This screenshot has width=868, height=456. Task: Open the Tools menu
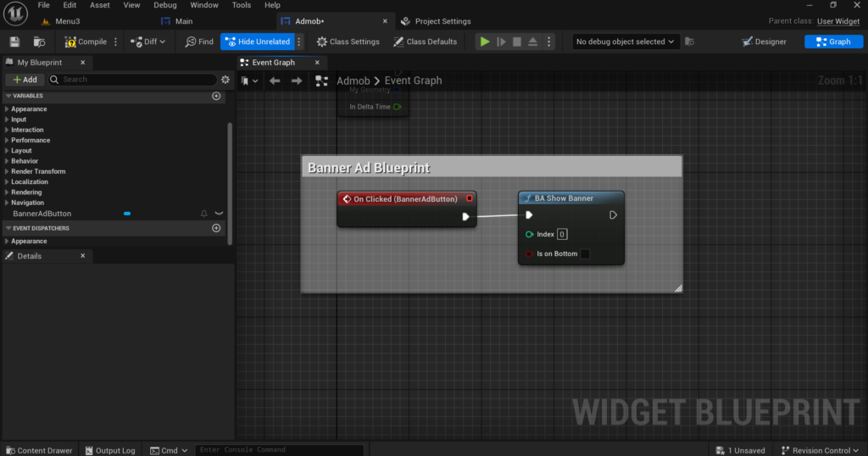point(242,5)
